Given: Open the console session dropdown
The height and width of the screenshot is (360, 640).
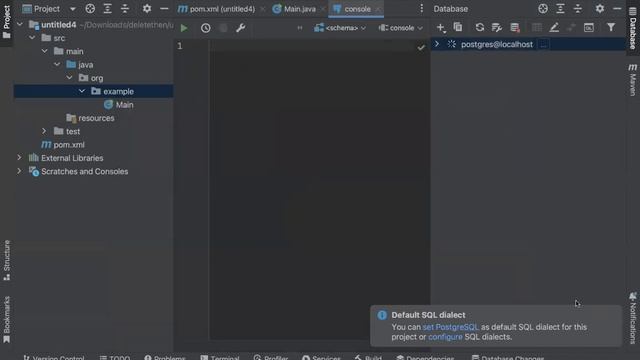Looking at the screenshot, I should coord(400,28).
